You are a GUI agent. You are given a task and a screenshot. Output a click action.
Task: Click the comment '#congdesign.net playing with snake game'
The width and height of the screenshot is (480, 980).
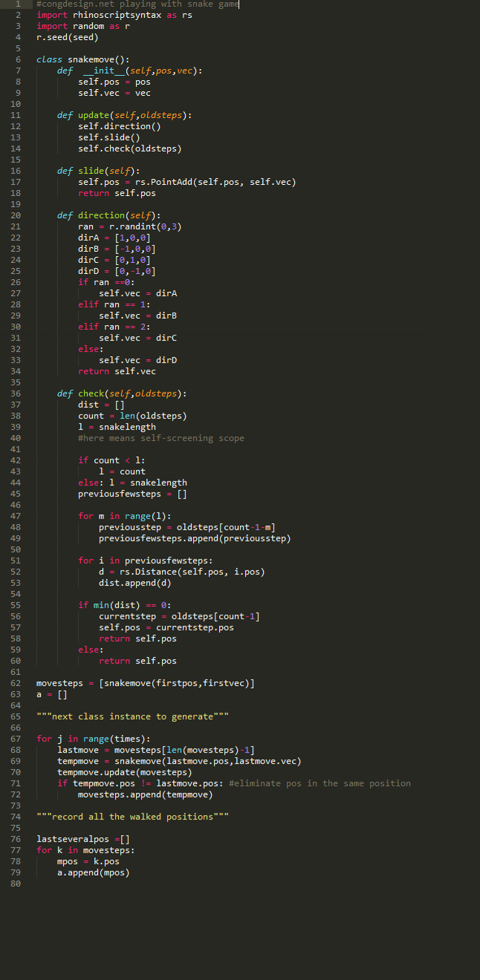pos(137,4)
